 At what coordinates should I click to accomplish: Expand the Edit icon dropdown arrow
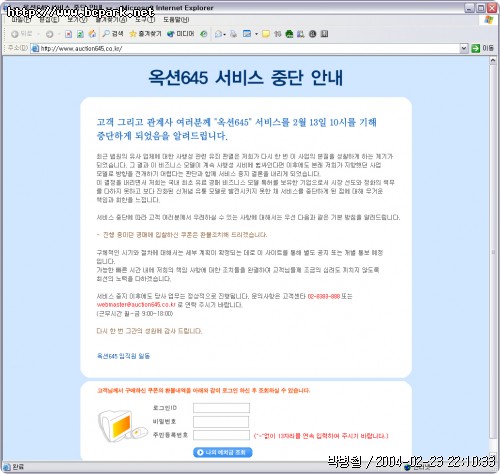(x=256, y=34)
